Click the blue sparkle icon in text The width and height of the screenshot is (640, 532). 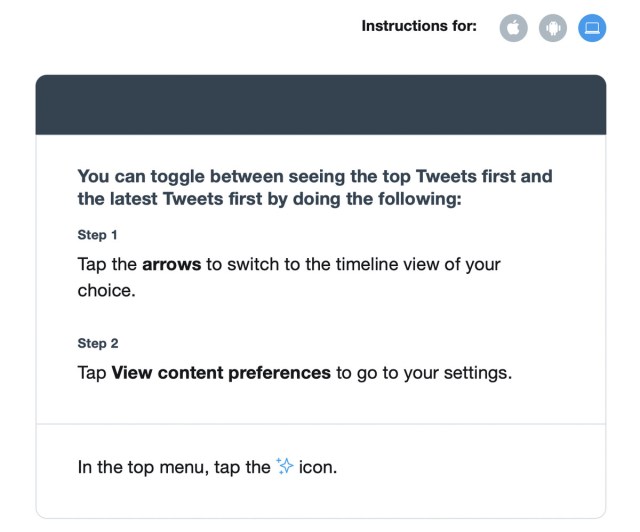284,466
